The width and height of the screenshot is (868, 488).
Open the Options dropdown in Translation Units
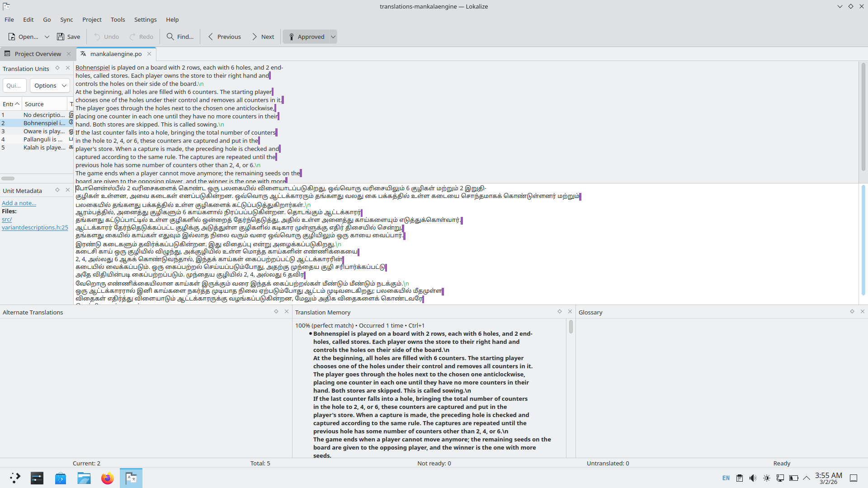[50, 85]
